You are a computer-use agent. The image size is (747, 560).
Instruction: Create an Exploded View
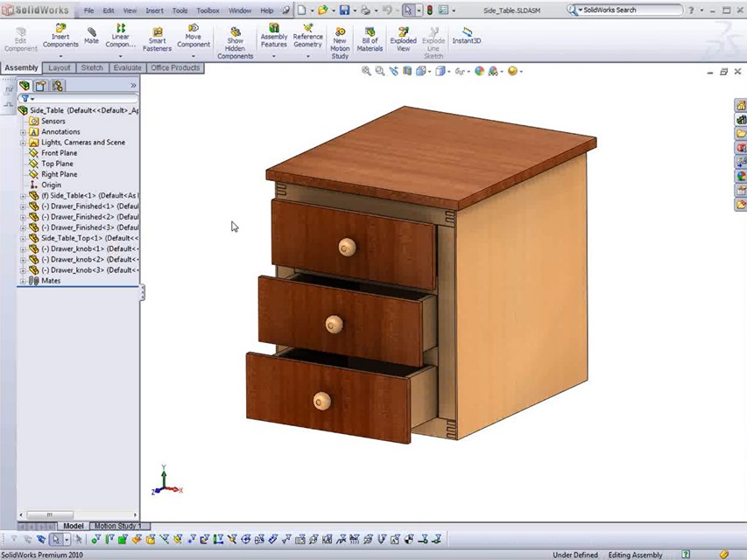[403, 38]
